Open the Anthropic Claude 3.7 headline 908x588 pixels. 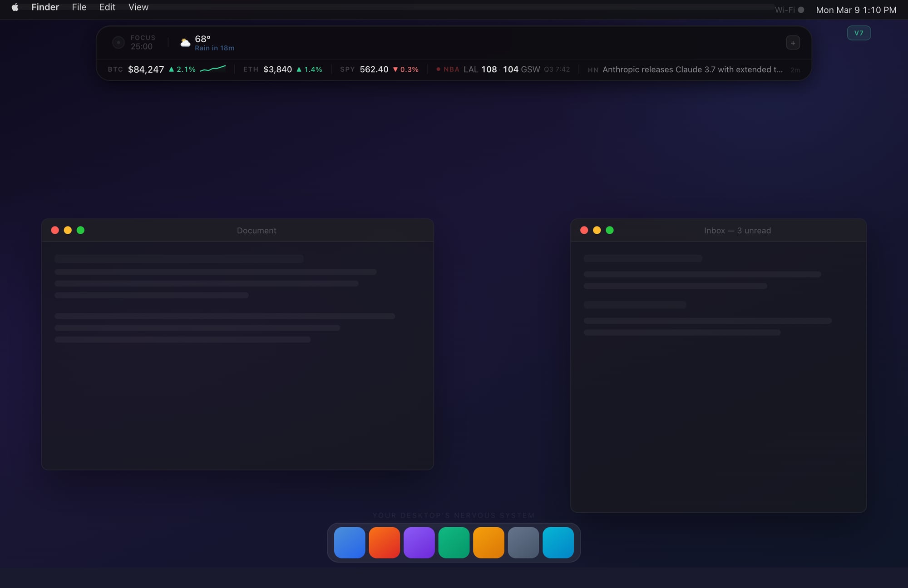[692, 69]
